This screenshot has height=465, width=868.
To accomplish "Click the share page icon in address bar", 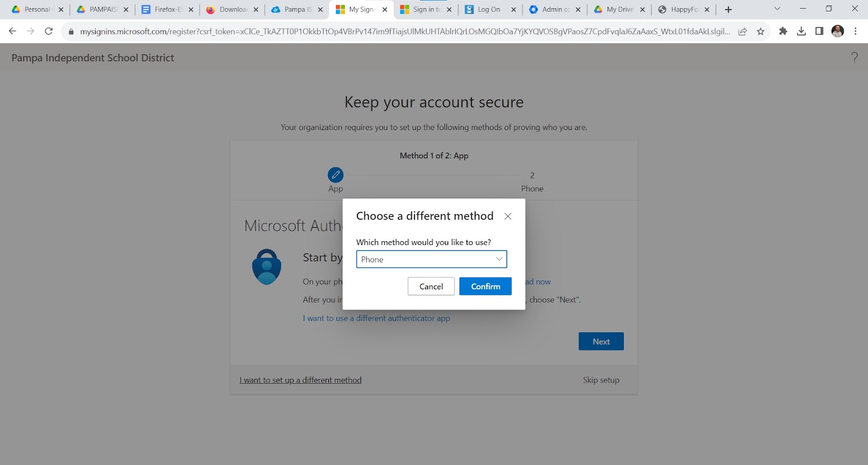I will click(743, 31).
